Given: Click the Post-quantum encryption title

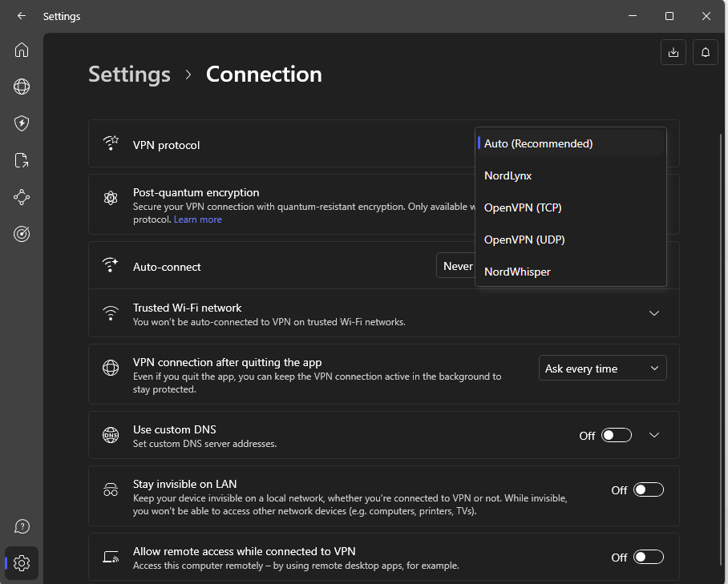Looking at the screenshot, I should coord(196,192).
